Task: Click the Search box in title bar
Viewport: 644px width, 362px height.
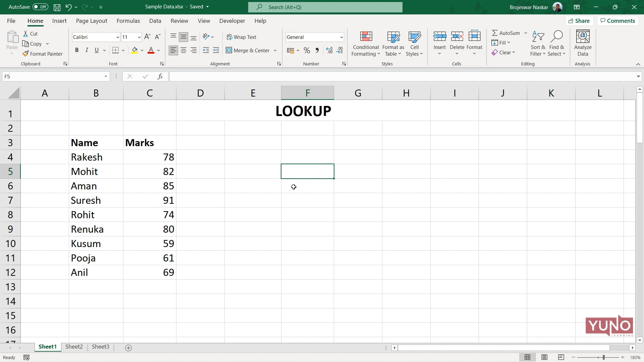Action: click(x=325, y=7)
